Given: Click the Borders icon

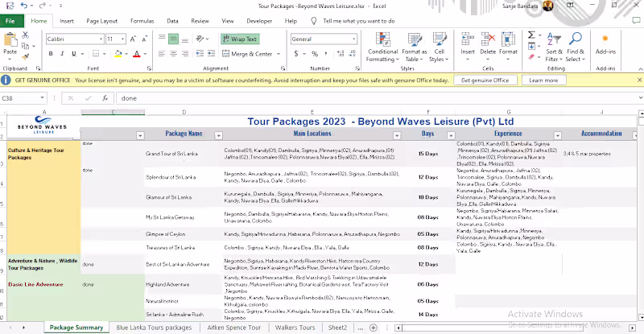Looking at the screenshot, I should [96, 54].
